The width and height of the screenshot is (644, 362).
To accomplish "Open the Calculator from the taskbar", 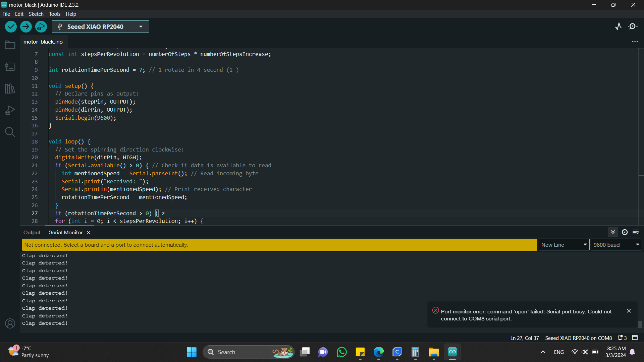I will (415, 352).
